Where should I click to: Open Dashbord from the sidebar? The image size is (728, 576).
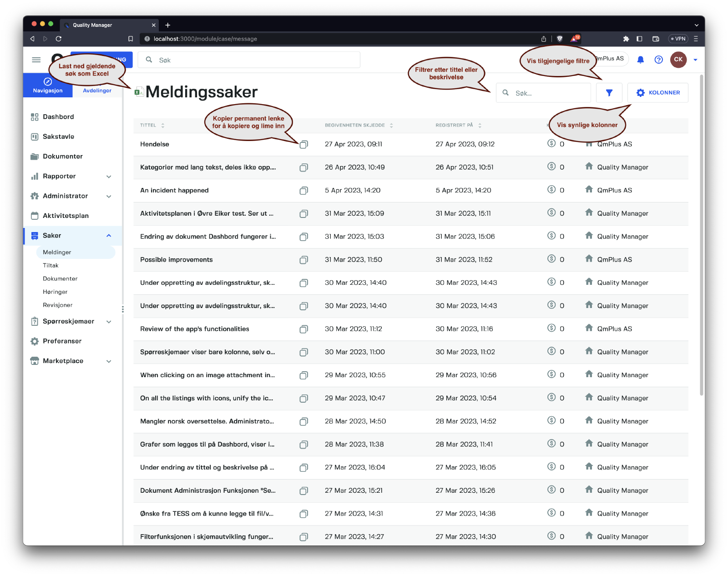coord(58,117)
